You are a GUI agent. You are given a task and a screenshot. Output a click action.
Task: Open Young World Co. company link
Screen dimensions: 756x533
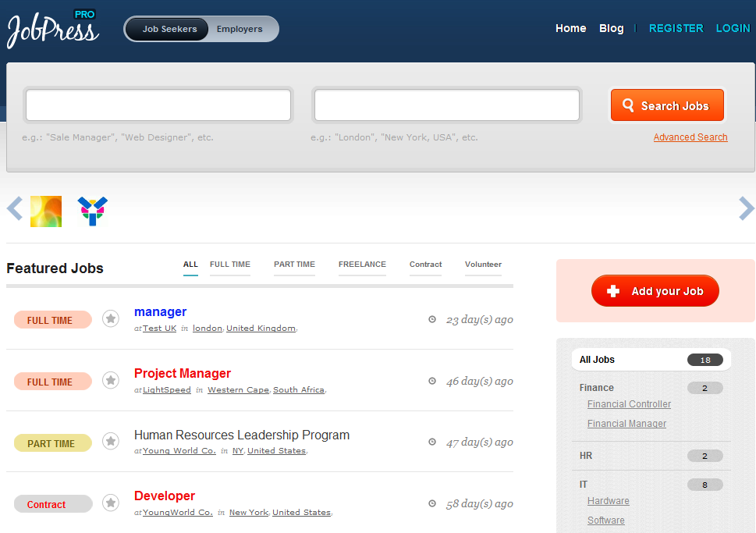179,450
